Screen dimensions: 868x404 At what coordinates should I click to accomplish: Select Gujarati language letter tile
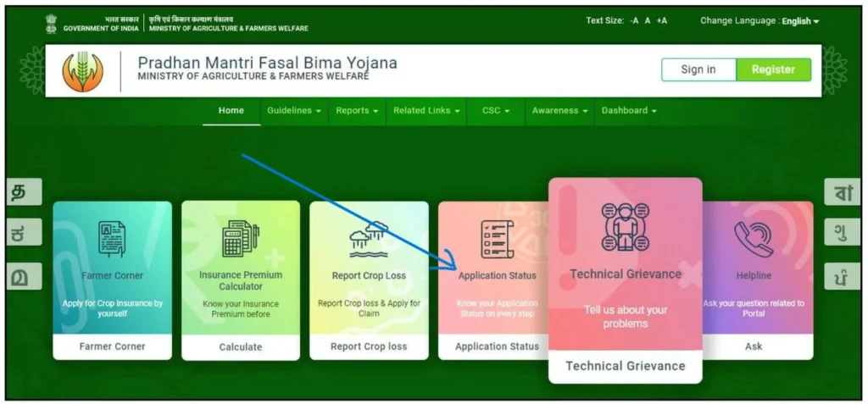tap(842, 231)
